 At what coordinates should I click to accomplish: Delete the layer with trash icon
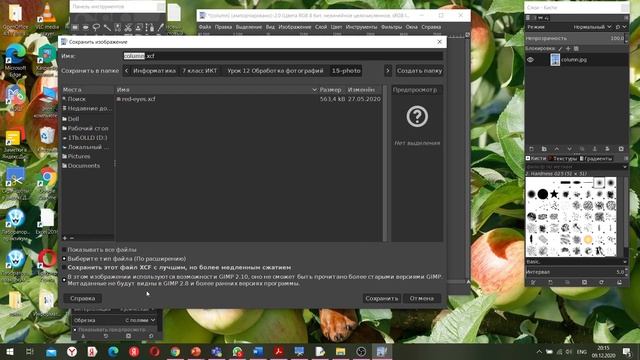(x=621, y=149)
